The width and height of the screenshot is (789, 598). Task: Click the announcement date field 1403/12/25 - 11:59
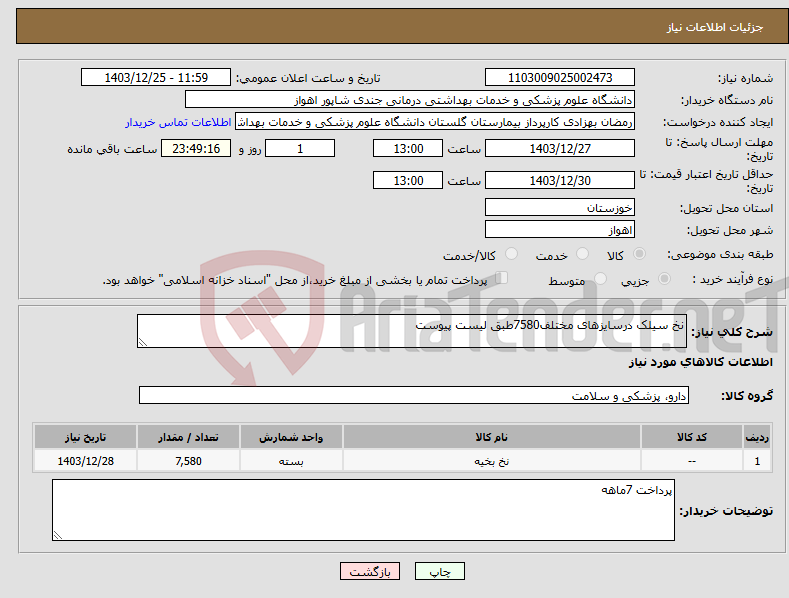tap(156, 78)
